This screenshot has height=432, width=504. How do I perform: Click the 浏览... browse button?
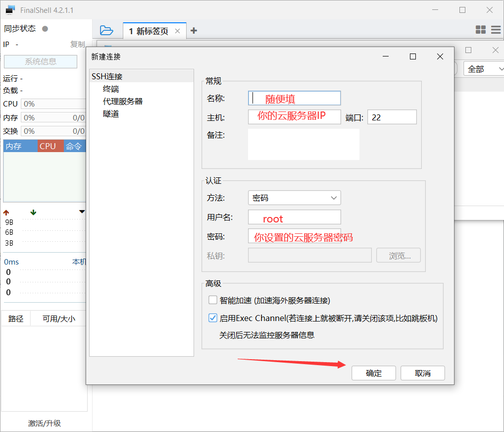pos(399,256)
